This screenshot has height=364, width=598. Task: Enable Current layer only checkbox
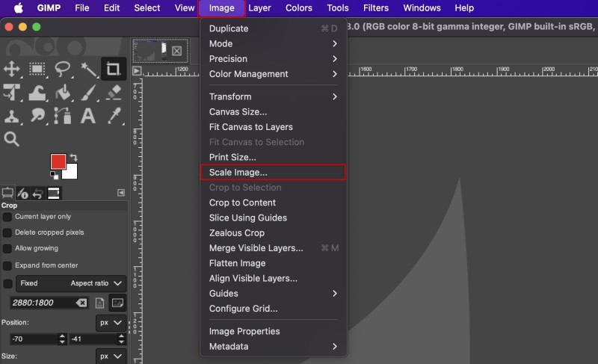tap(7, 217)
